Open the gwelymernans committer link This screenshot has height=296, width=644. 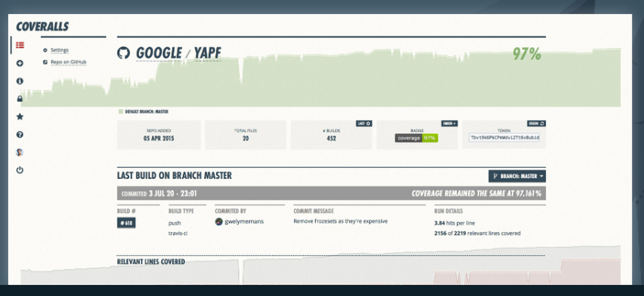click(x=244, y=222)
